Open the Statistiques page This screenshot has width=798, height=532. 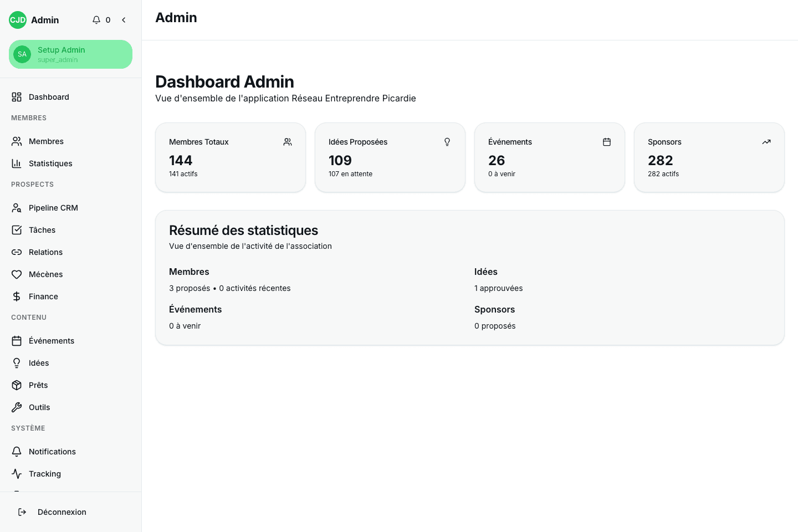click(70, 163)
